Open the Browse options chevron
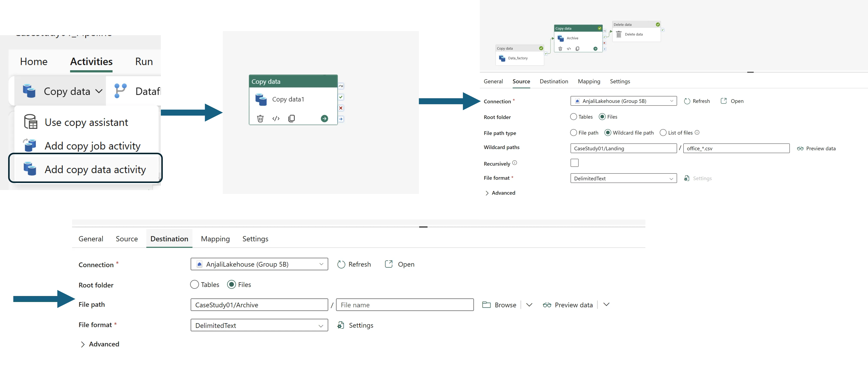 coord(529,305)
